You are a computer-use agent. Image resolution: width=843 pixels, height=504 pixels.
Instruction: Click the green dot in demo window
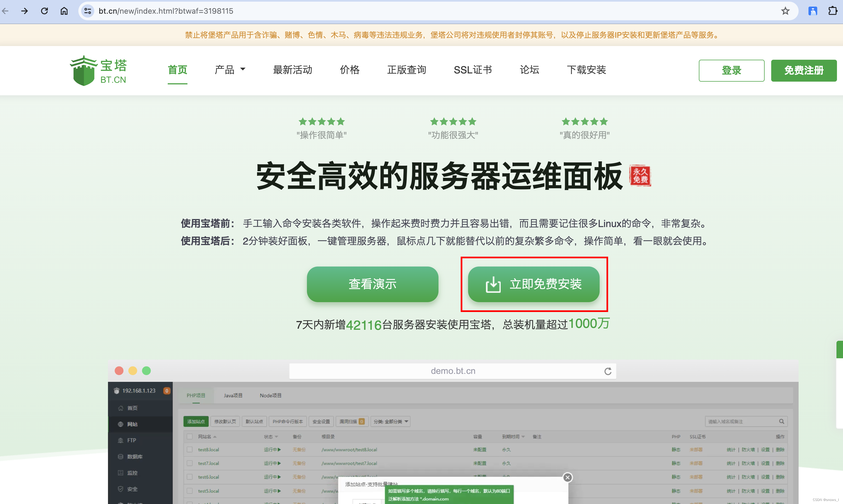point(146,371)
